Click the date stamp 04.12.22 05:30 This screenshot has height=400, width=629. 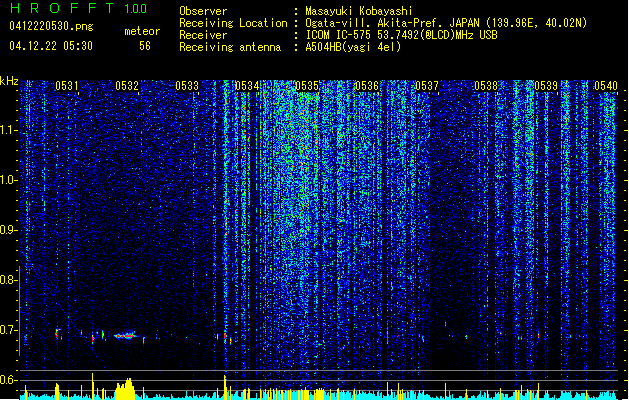click(x=51, y=46)
